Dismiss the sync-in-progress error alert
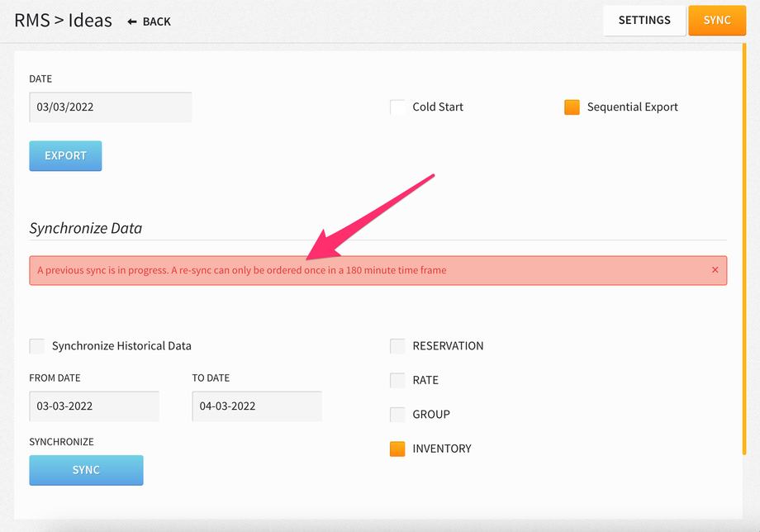Image resolution: width=760 pixels, height=532 pixels. coord(715,270)
